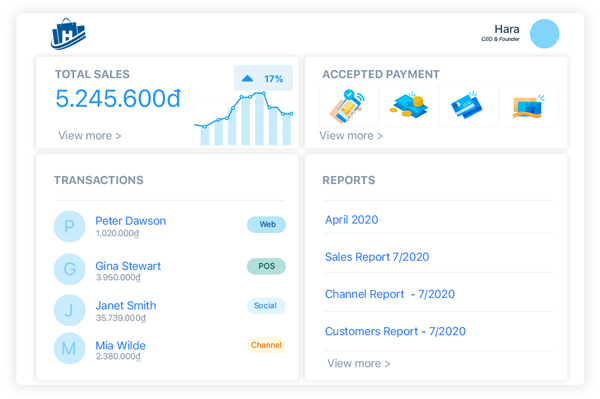Click Janet Smith's J avatar circle
Viewport: 600px width, 399px height.
tap(69, 310)
